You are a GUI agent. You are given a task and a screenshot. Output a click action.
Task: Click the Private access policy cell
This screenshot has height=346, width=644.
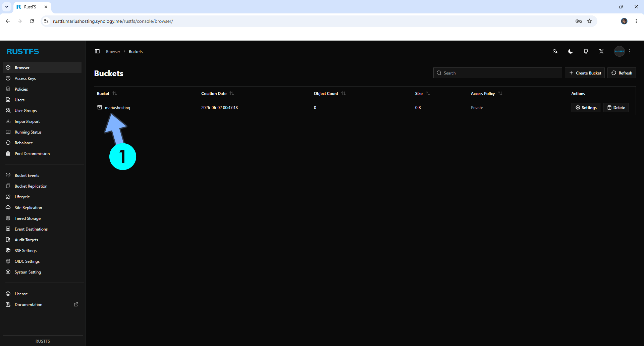tap(477, 107)
